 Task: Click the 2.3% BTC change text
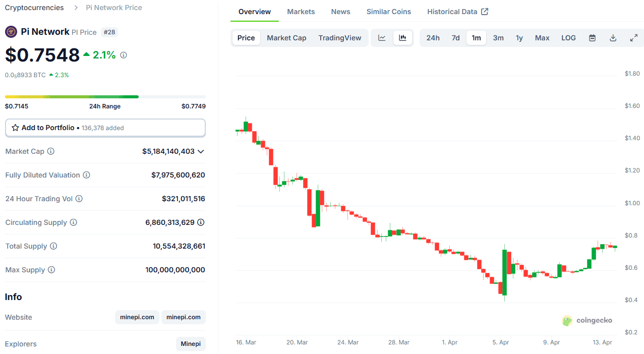click(62, 75)
